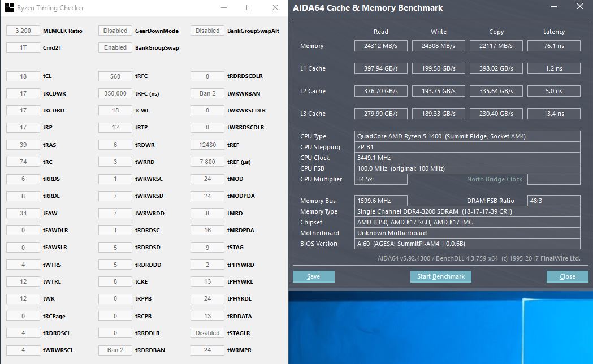Click the BankGroupSwapAlt Disabled field
This screenshot has width=593, height=364.
(207, 31)
